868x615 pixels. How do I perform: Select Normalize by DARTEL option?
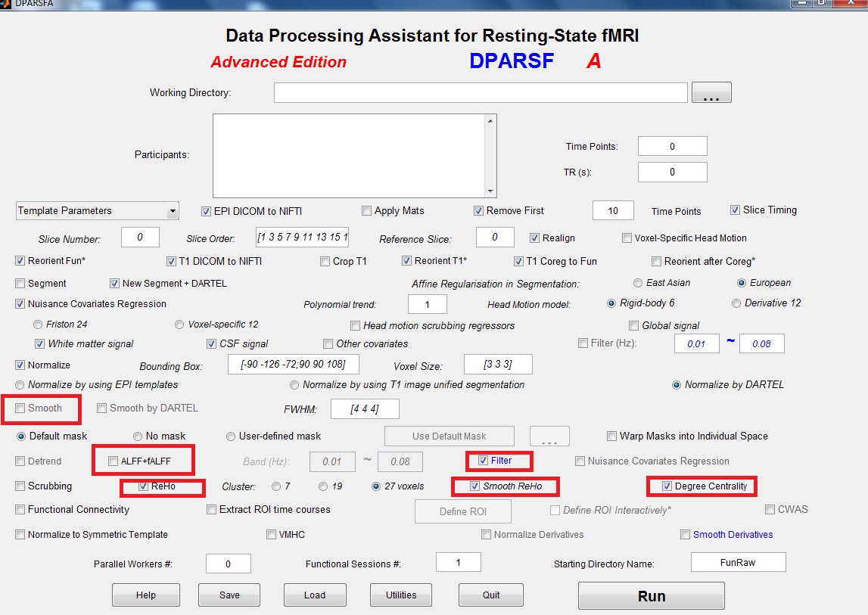[x=677, y=385]
